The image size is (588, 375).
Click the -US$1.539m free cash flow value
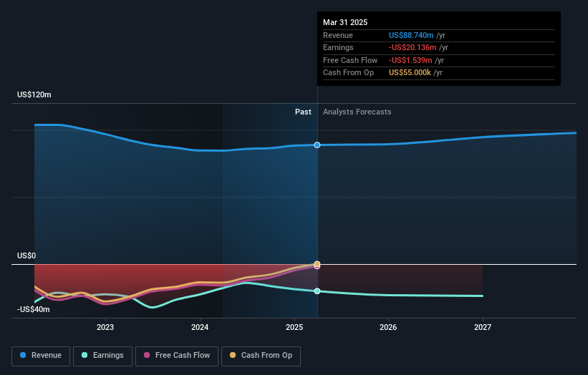pos(410,60)
